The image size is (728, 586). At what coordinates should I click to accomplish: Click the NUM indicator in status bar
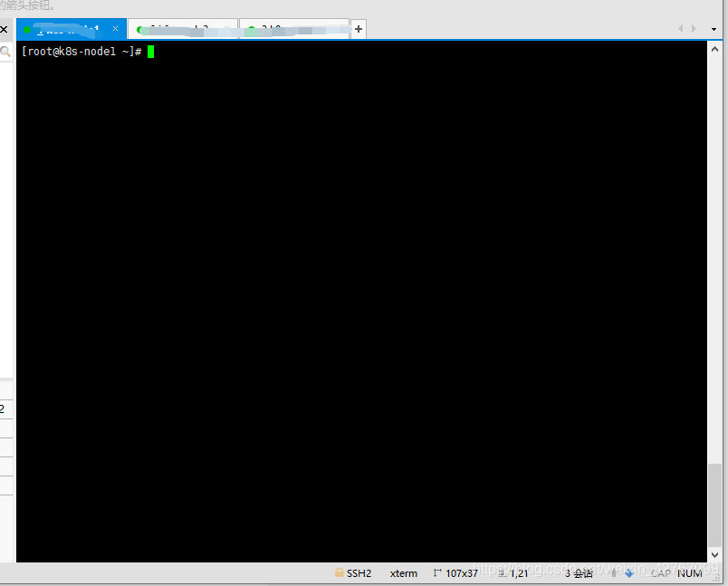pos(689,573)
